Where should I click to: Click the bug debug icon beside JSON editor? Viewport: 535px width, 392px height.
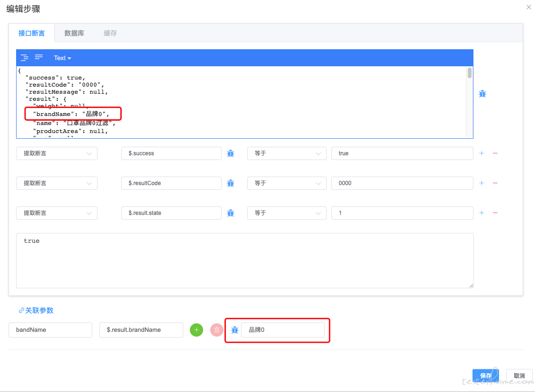(x=482, y=94)
